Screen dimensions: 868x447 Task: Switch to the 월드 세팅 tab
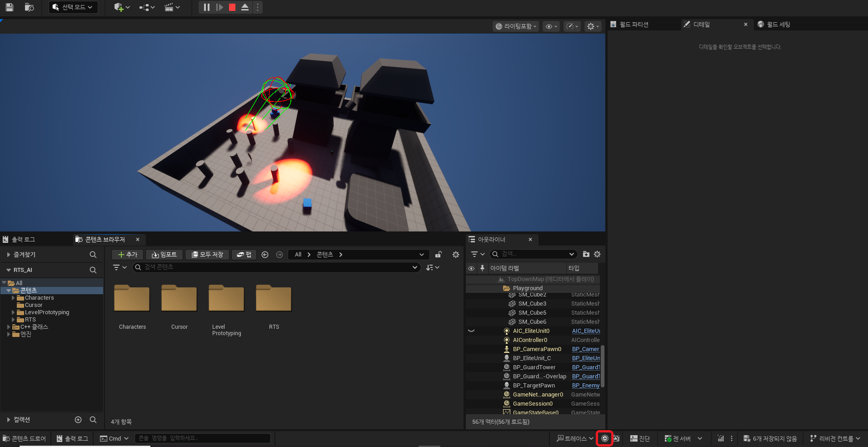click(x=778, y=25)
